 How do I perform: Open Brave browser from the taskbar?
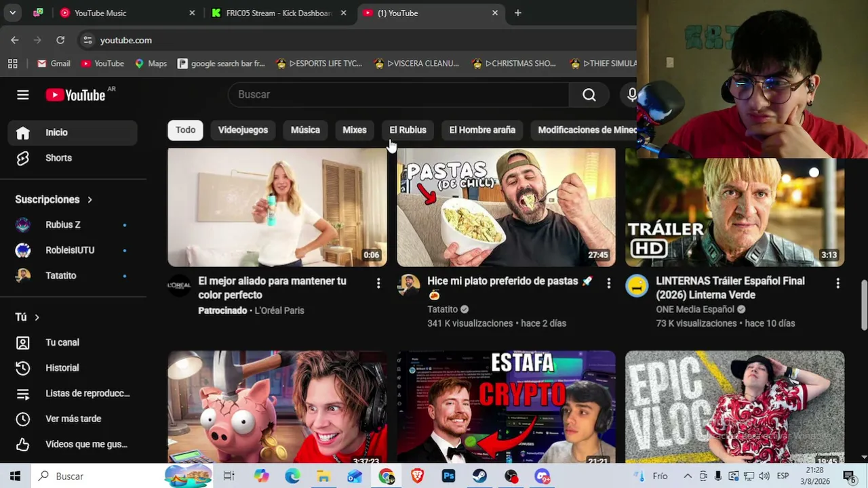pyautogui.click(x=417, y=476)
